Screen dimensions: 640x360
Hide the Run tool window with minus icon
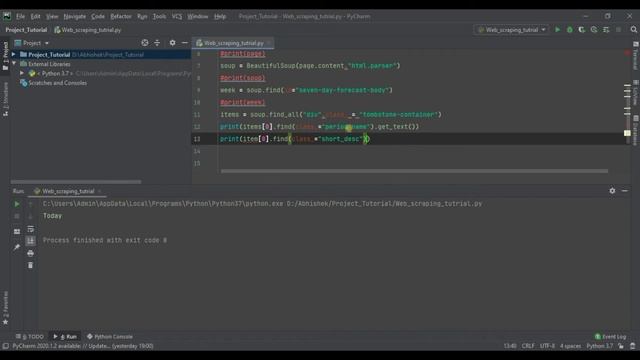click(625, 191)
